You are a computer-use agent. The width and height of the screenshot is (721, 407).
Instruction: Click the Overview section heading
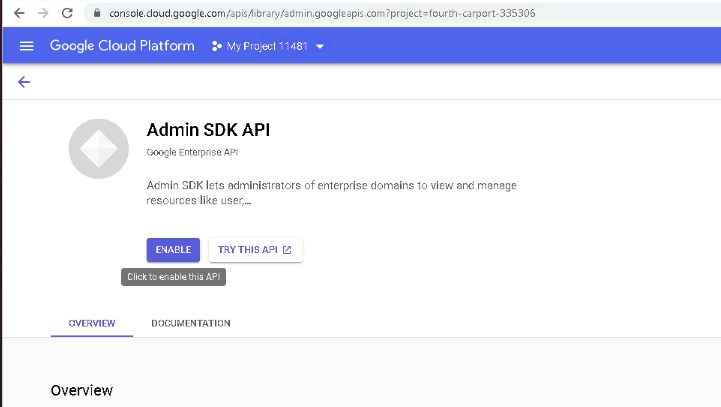pos(82,390)
